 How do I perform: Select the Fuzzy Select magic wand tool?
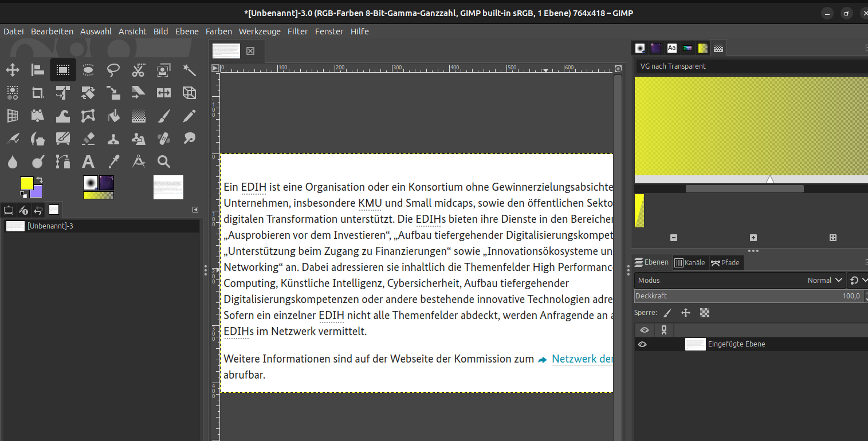click(x=189, y=70)
